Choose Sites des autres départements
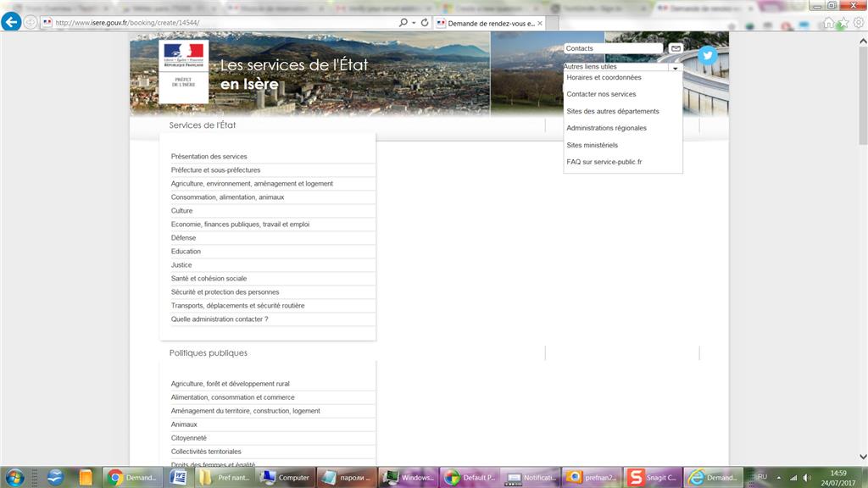The height and width of the screenshot is (488, 868). click(613, 111)
